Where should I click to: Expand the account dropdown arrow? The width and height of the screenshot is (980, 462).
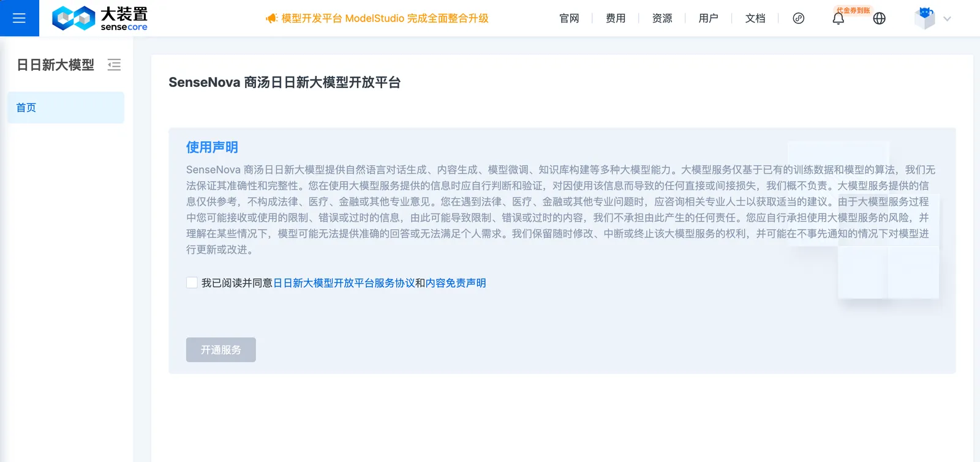(948, 19)
